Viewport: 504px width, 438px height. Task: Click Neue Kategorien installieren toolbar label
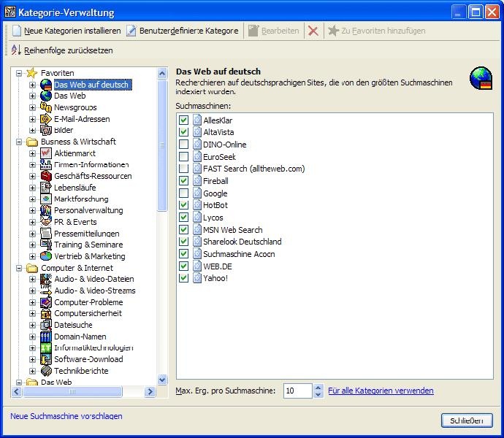click(72, 31)
